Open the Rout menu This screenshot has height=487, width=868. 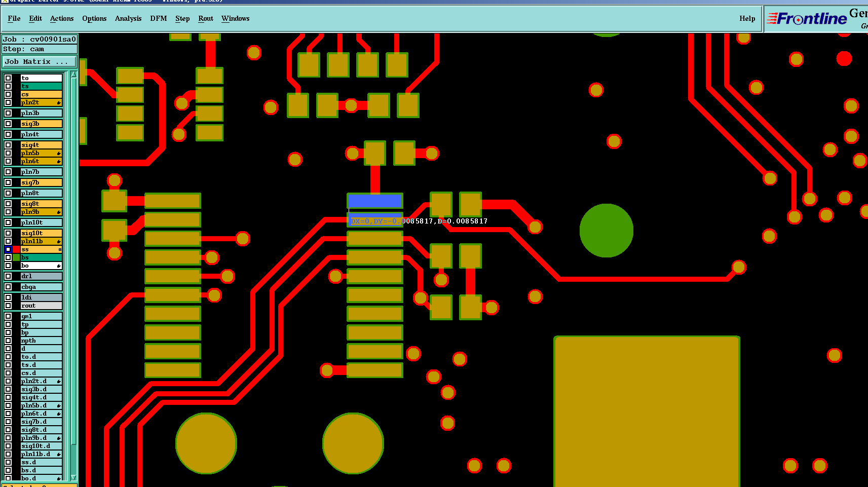(x=206, y=19)
